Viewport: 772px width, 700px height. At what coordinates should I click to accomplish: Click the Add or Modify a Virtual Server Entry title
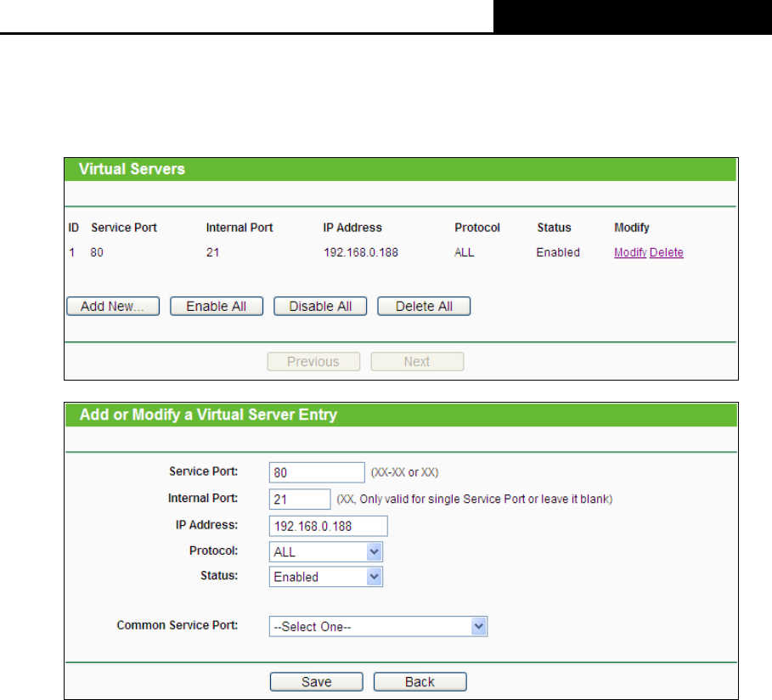click(x=208, y=415)
